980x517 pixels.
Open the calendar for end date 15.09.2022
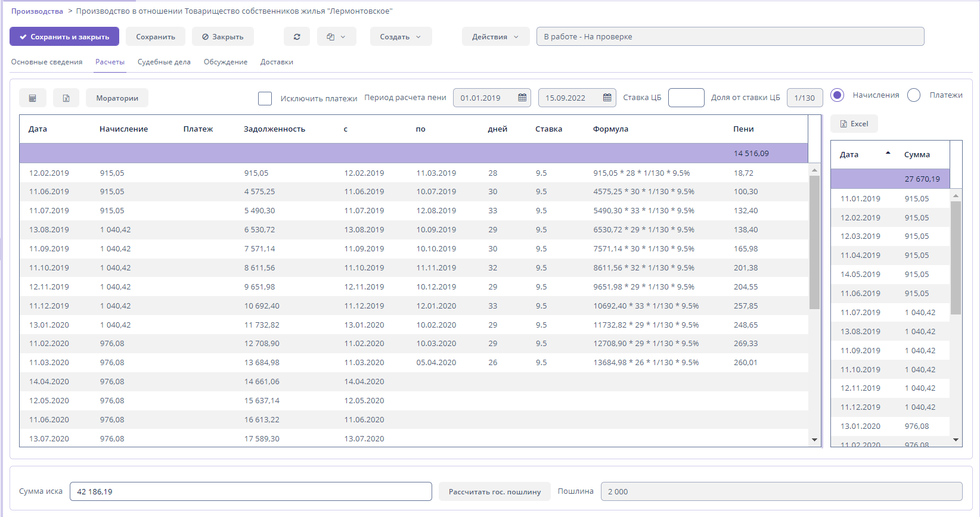click(x=607, y=98)
